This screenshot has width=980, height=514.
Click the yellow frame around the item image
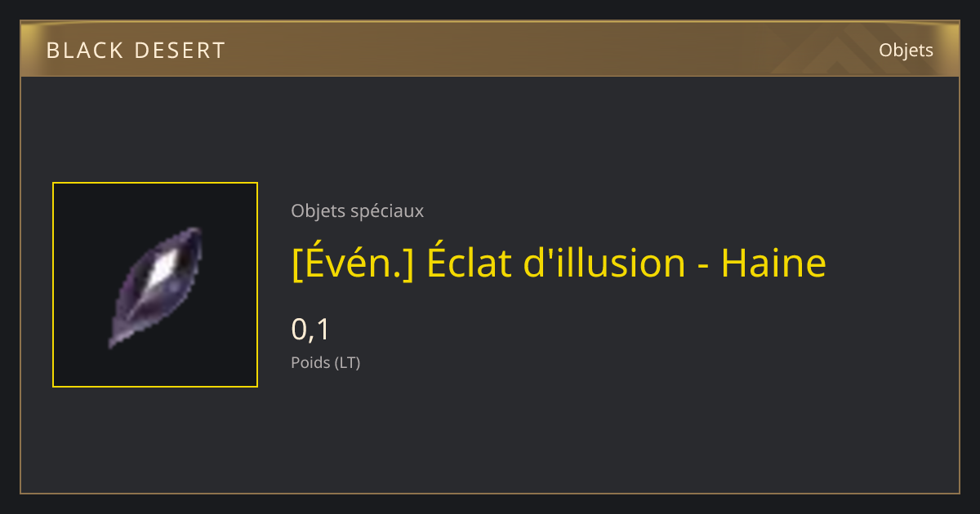(x=155, y=285)
